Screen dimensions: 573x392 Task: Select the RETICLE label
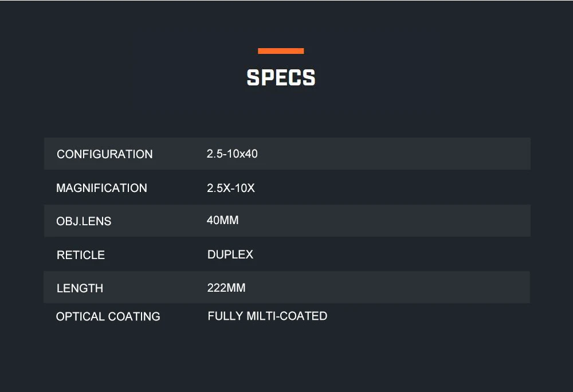pos(81,254)
